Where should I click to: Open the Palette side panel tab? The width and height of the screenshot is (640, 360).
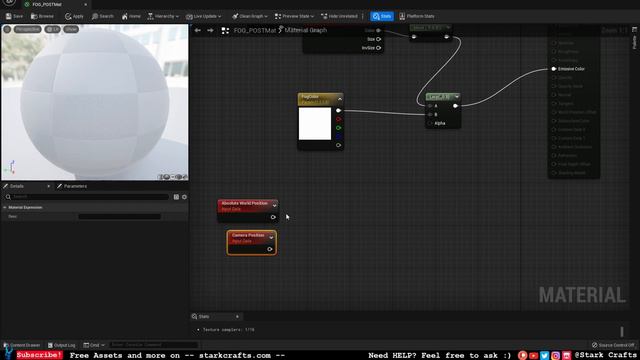point(634,39)
